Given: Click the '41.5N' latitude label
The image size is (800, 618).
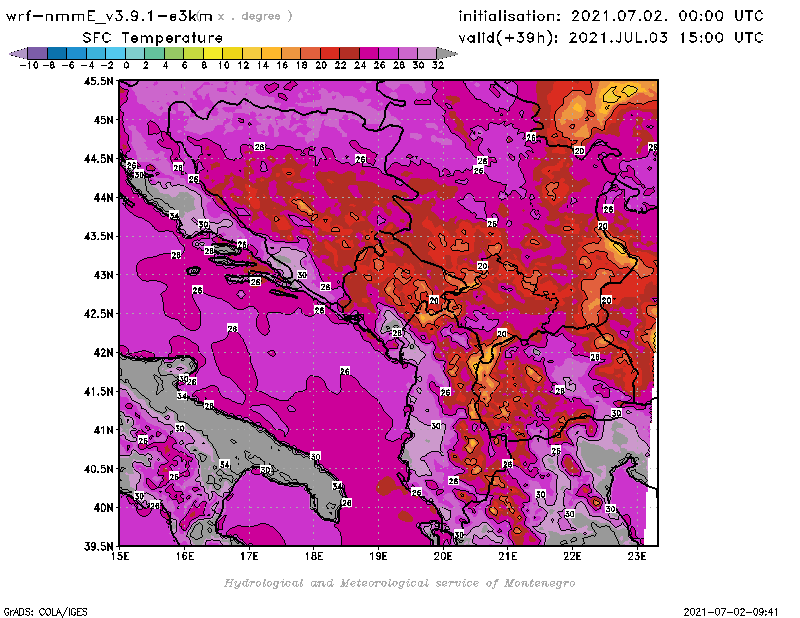Looking at the screenshot, I should pos(98,391).
